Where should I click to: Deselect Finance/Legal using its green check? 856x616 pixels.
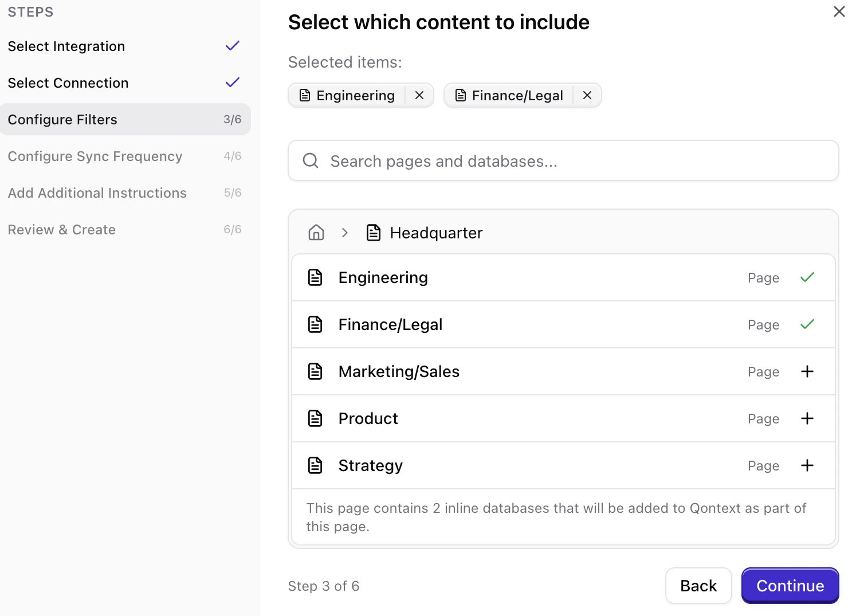pyautogui.click(x=807, y=324)
